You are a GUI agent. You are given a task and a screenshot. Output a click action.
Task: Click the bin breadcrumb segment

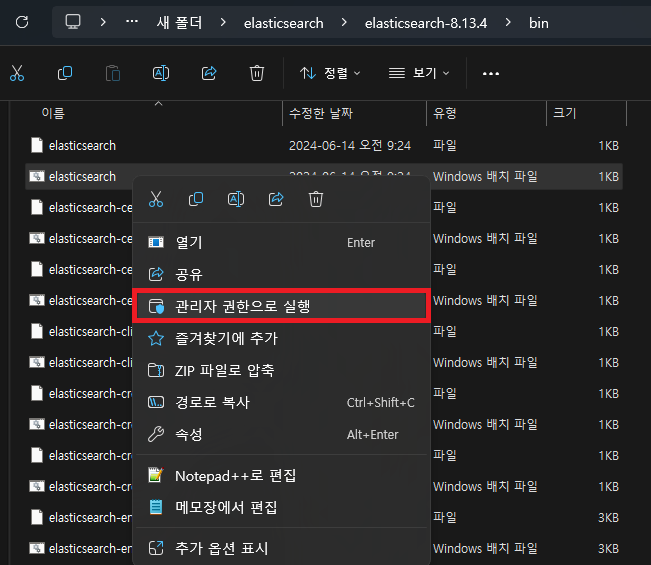[538, 23]
